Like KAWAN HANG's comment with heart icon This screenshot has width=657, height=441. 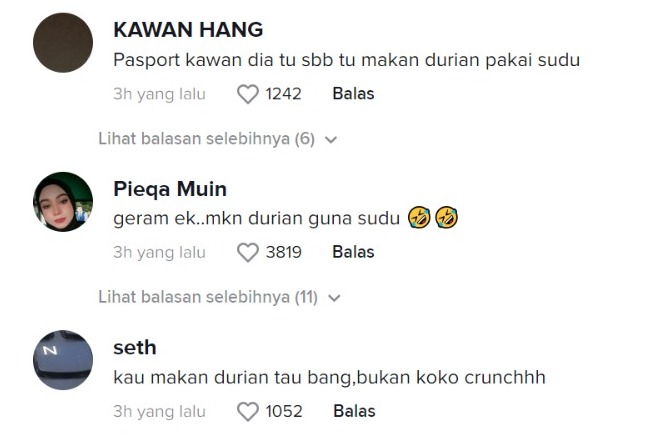click(248, 94)
